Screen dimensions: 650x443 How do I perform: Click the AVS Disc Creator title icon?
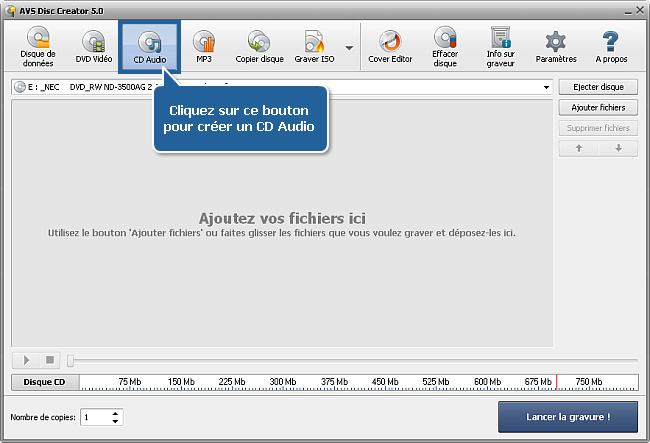(x=11, y=11)
